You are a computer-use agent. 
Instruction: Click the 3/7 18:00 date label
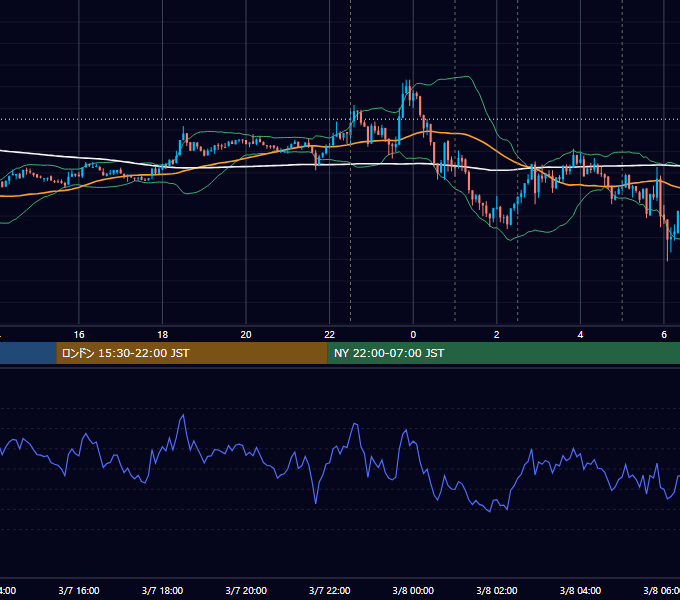163,590
